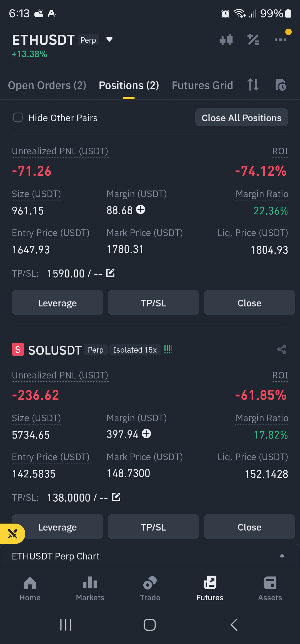Tap the sort arrows icon beside Futures Grid
The height and width of the screenshot is (644, 300).
tap(253, 85)
